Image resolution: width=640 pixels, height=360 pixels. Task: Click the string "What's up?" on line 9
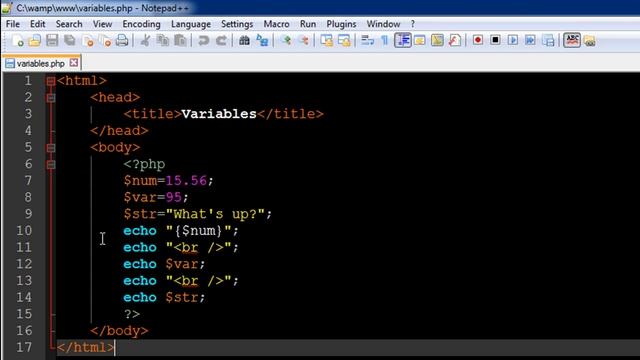(215, 214)
